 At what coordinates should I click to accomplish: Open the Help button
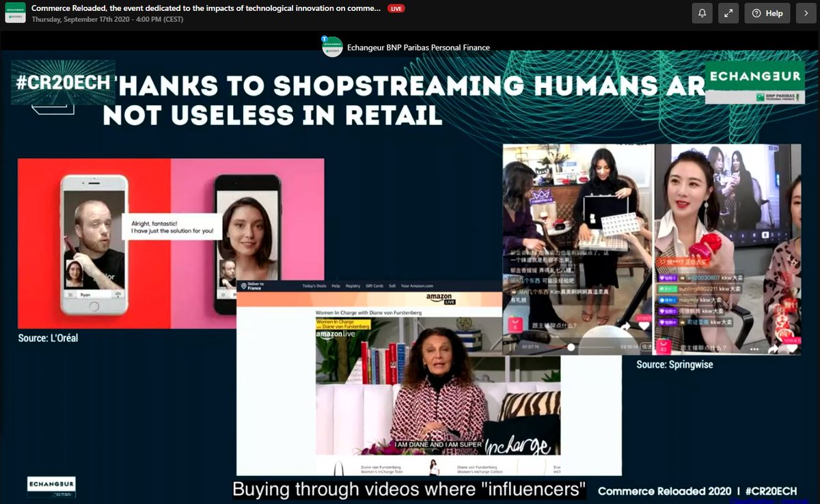click(x=767, y=13)
